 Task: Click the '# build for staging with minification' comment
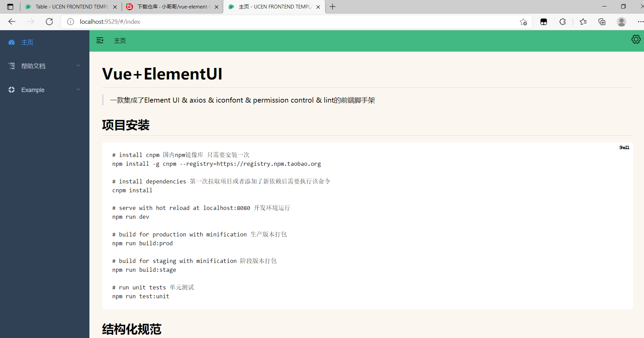point(194,261)
